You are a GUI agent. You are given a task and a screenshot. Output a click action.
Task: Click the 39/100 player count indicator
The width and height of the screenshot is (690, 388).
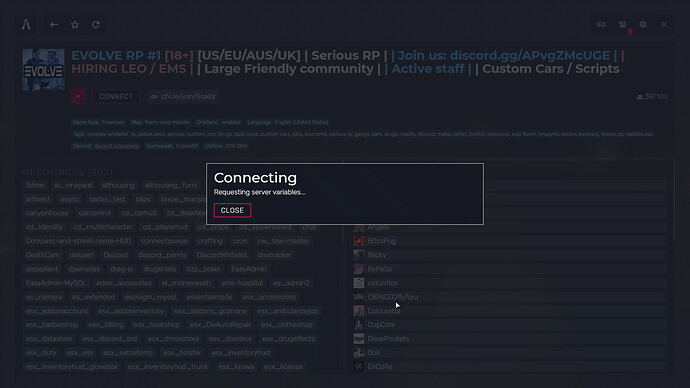pos(652,97)
